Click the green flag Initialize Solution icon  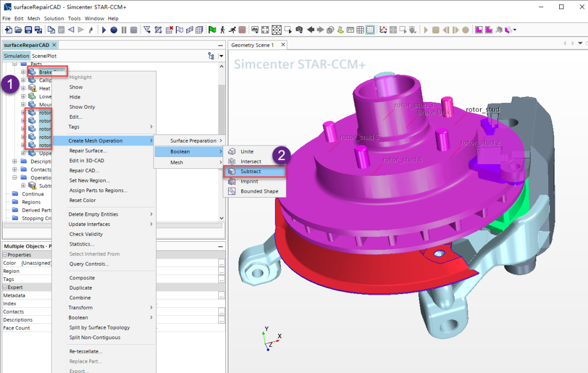click(x=212, y=30)
